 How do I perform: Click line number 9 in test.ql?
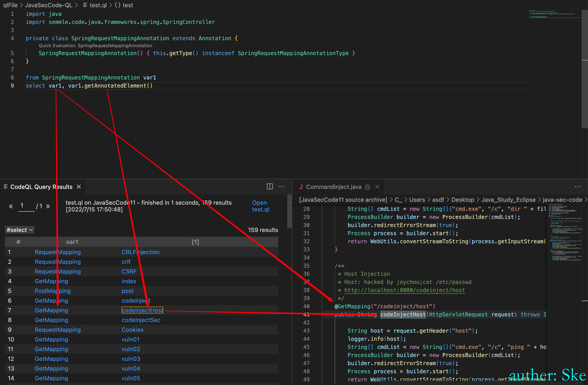coord(12,86)
